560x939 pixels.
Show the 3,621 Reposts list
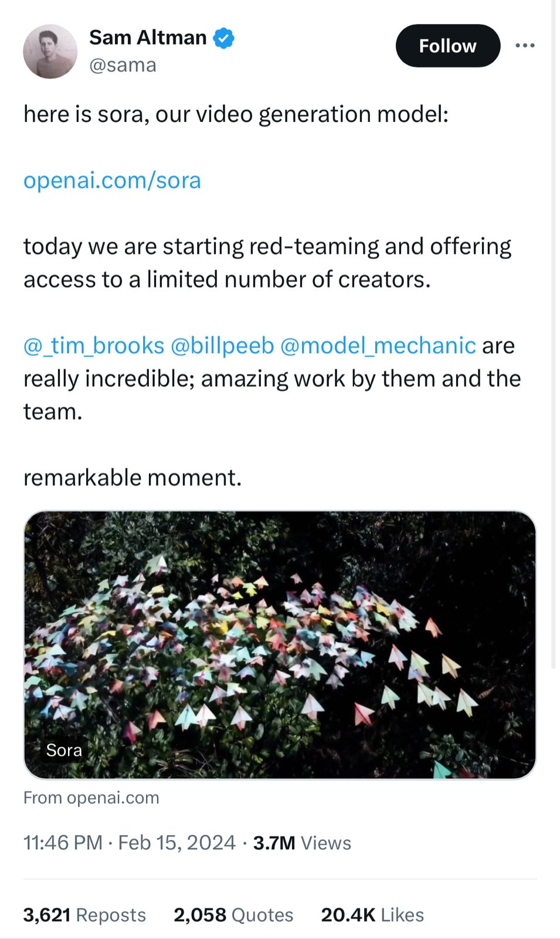84,915
